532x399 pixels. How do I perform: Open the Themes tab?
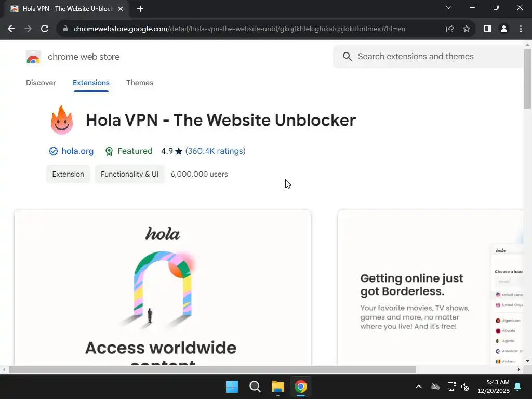[x=140, y=83]
